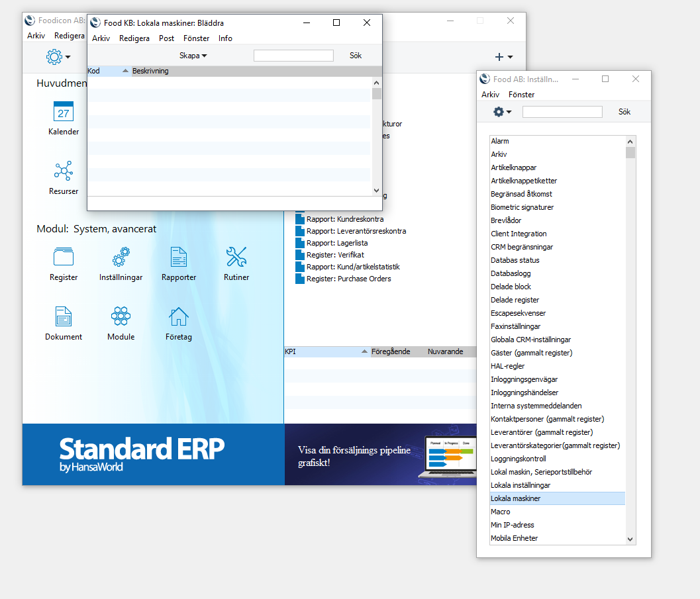The height and width of the screenshot is (599, 700).
Task: Select Artikelknappar in settings list
Action: tap(558, 167)
